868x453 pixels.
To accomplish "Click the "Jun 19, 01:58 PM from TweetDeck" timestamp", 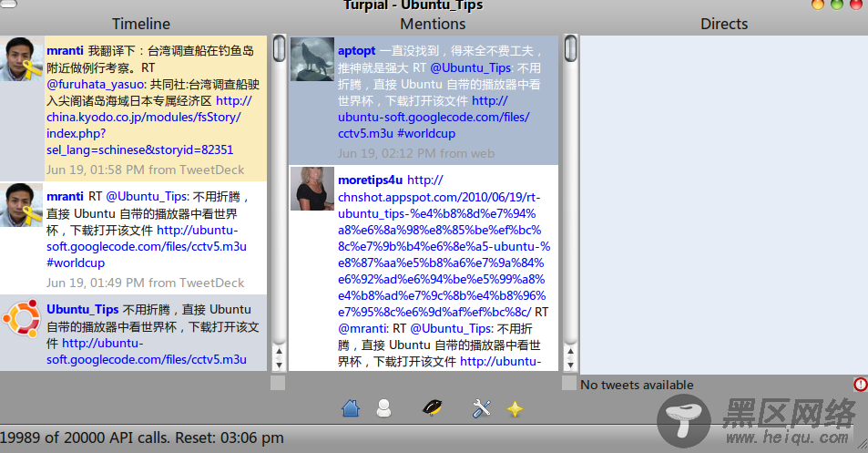I will point(145,170).
